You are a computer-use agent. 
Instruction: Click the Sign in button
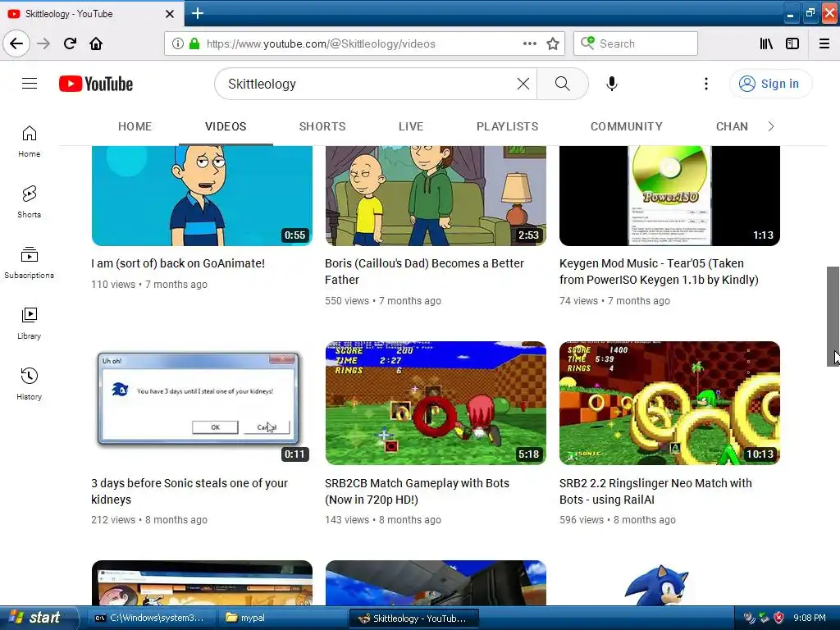[770, 84]
